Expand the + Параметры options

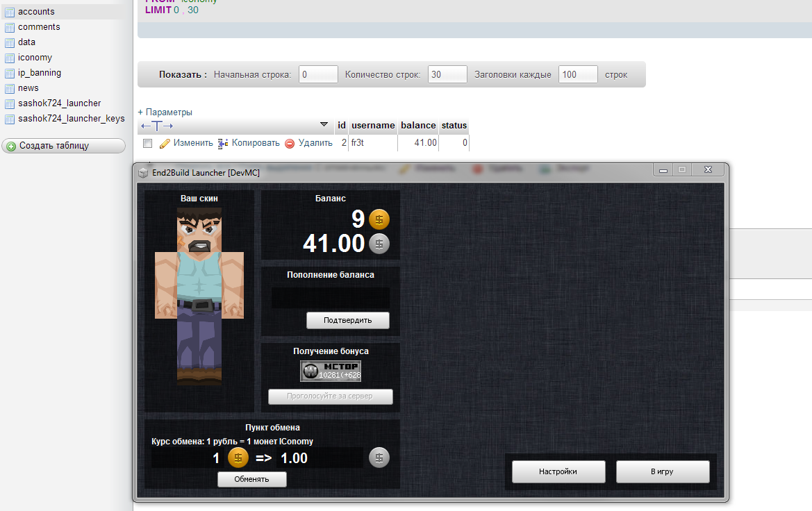pyautogui.click(x=165, y=112)
